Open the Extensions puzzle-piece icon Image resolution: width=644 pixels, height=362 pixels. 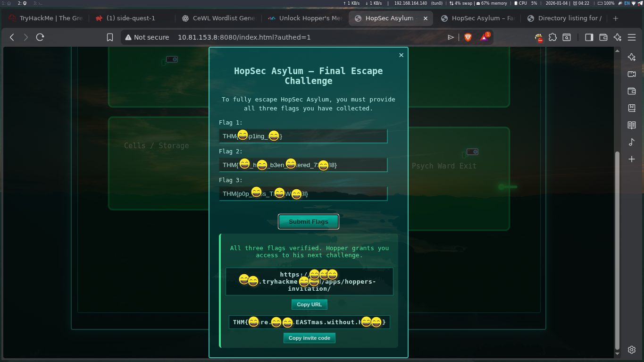coord(552,37)
